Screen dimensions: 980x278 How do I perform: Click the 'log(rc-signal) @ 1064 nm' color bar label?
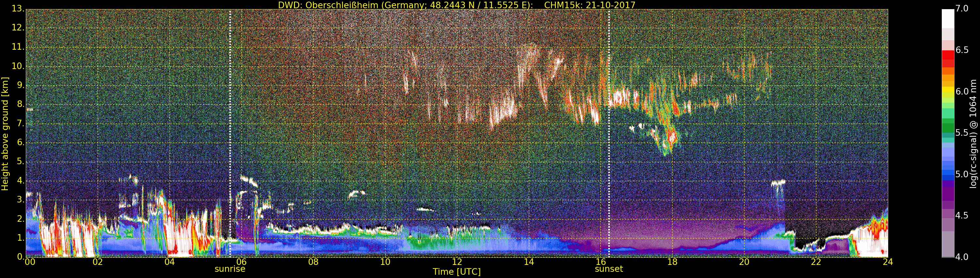(x=973, y=134)
